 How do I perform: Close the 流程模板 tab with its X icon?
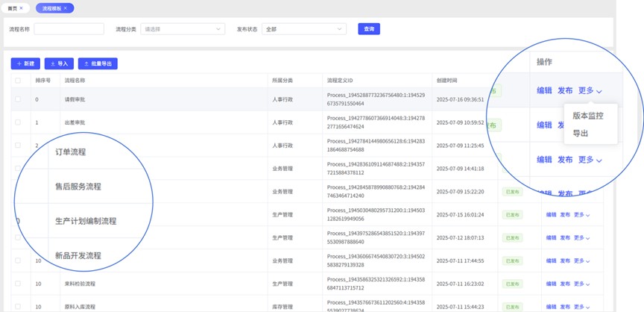pyautogui.click(x=66, y=7)
